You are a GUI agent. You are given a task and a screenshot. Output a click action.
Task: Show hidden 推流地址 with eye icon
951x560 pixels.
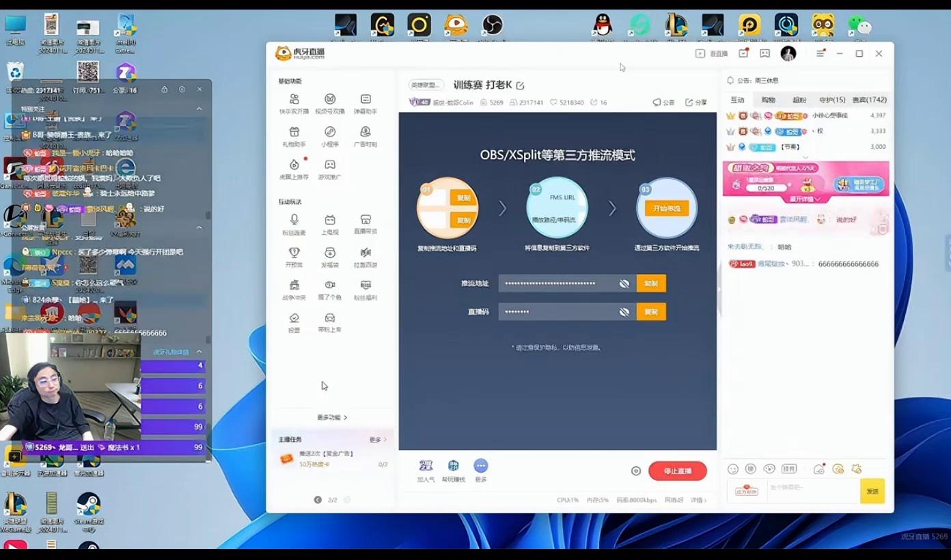click(x=624, y=283)
